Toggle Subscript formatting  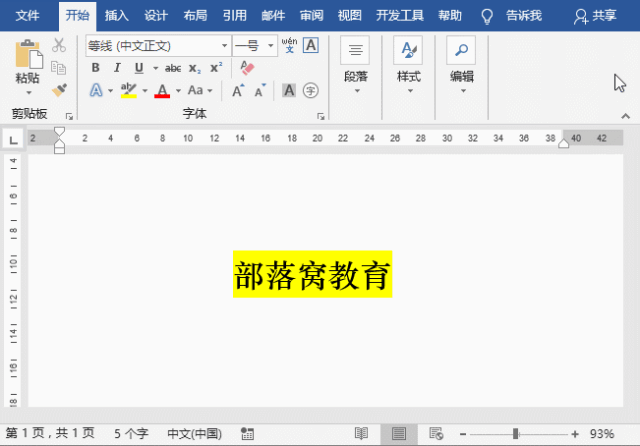click(195, 68)
